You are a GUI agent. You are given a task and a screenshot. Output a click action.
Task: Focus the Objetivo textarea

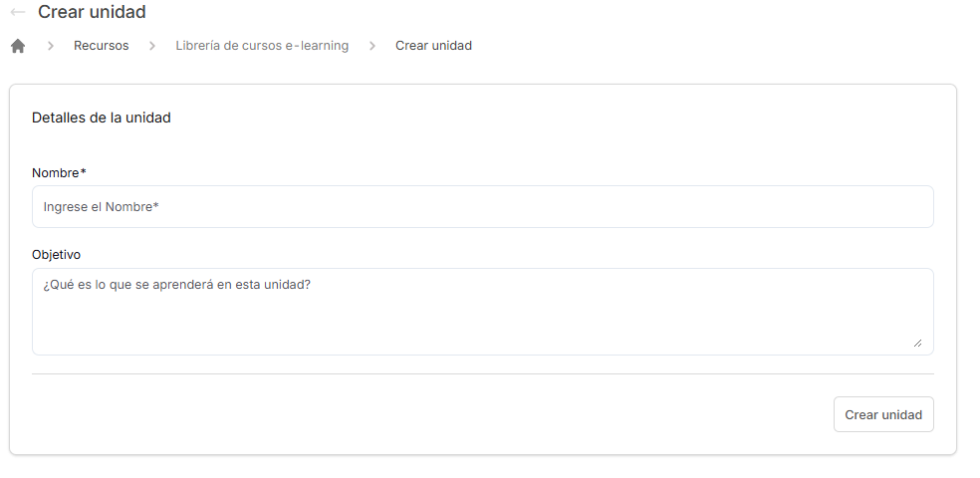pyautogui.click(x=482, y=312)
